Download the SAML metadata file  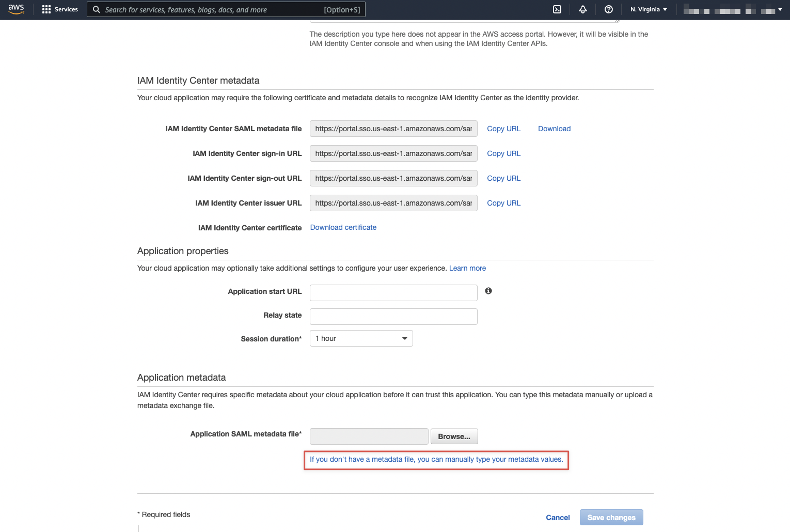[554, 129]
